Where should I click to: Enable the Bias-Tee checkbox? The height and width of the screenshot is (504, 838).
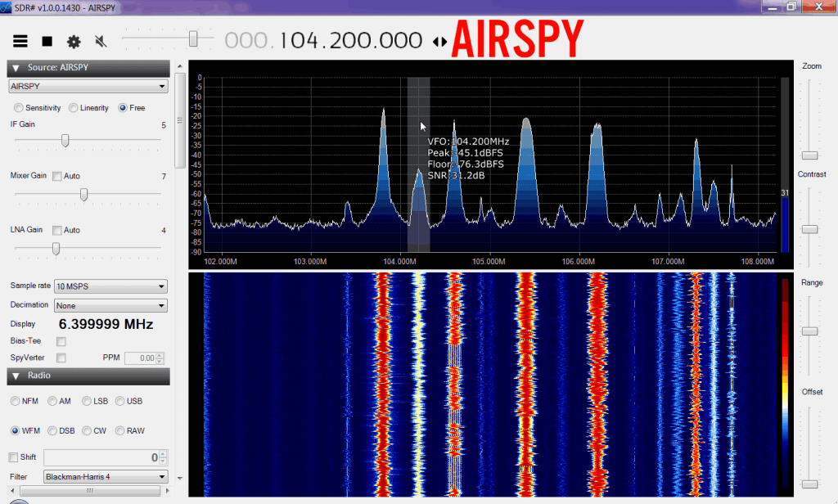pos(61,340)
